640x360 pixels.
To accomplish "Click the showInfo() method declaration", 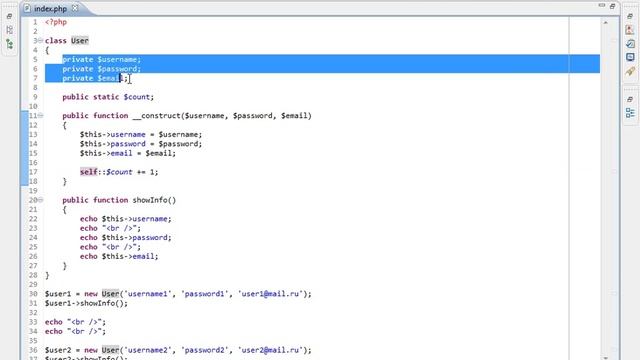I will pos(119,200).
